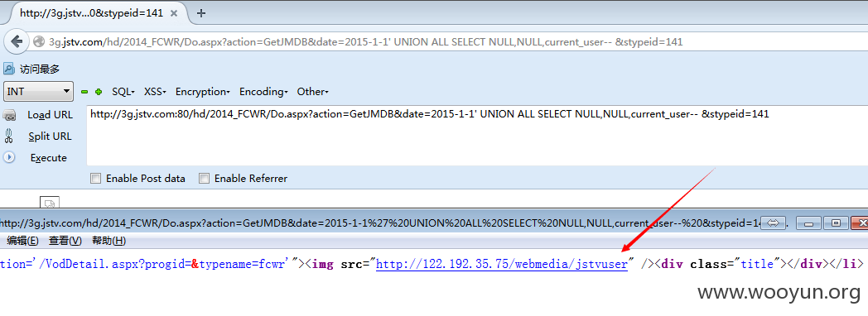
Task: Open the 122.192.35.75 webmedia link
Action: (502, 264)
